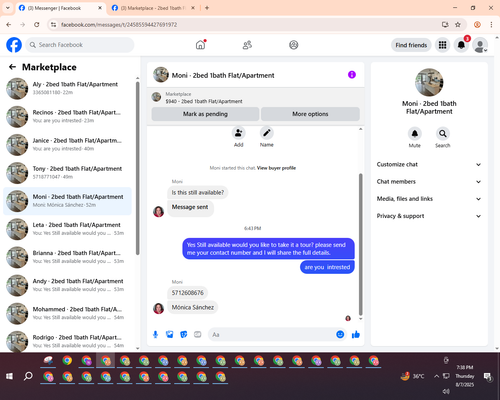Open the Facebook home logo

14,45
